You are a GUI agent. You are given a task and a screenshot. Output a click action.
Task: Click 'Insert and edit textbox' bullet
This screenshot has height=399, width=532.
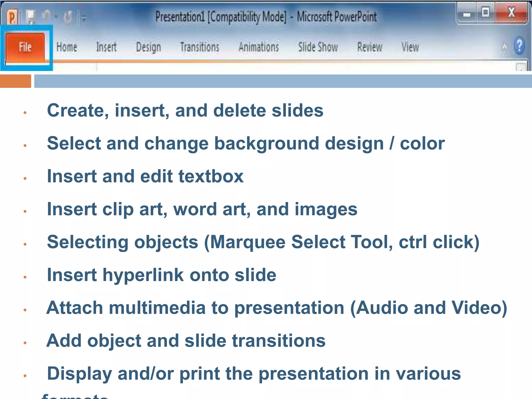[x=145, y=176]
